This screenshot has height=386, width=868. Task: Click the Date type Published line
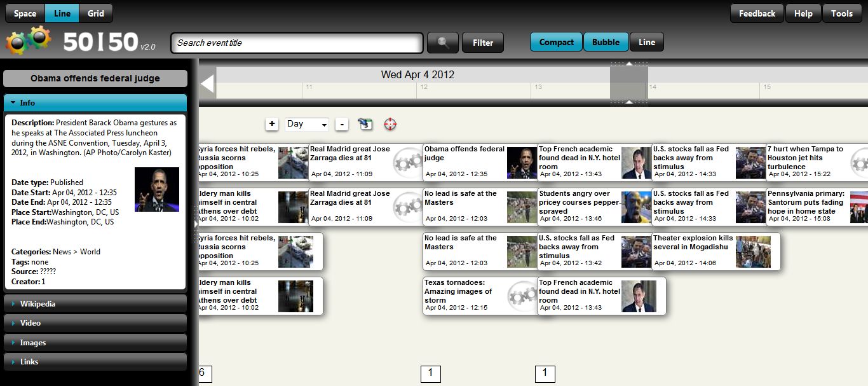coord(47,183)
